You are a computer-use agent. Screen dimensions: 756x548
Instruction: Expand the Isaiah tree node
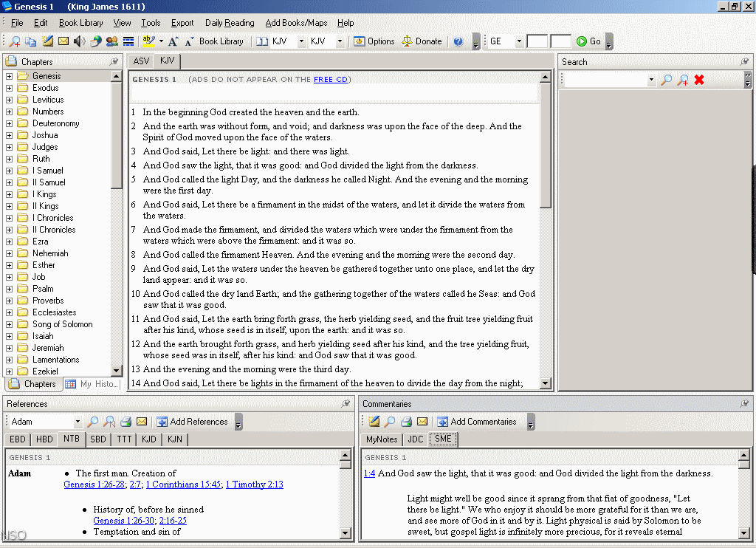click(x=9, y=336)
